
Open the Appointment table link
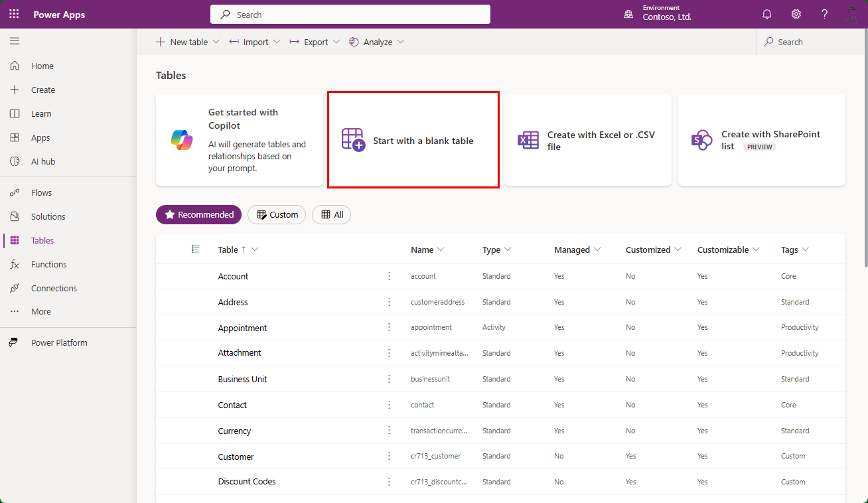[x=242, y=328]
